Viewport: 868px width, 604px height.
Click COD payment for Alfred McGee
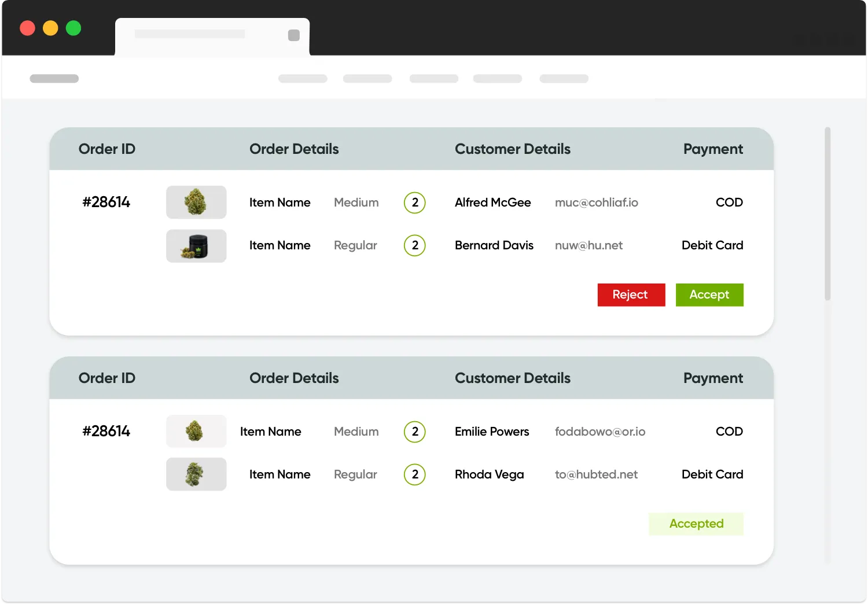[729, 202]
